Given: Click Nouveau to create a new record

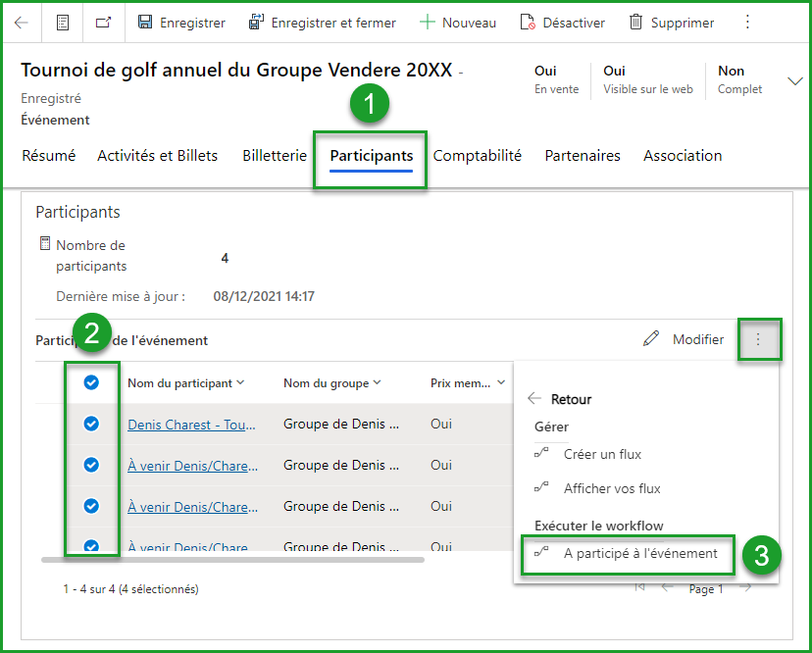Looking at the screenshot, I should click(458, 23).
